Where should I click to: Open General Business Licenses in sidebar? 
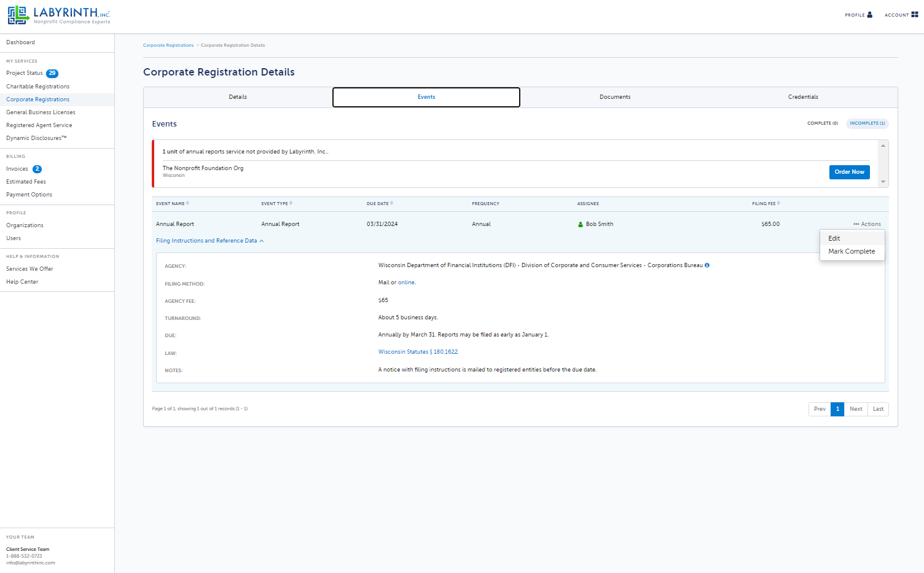click(41, 112)
